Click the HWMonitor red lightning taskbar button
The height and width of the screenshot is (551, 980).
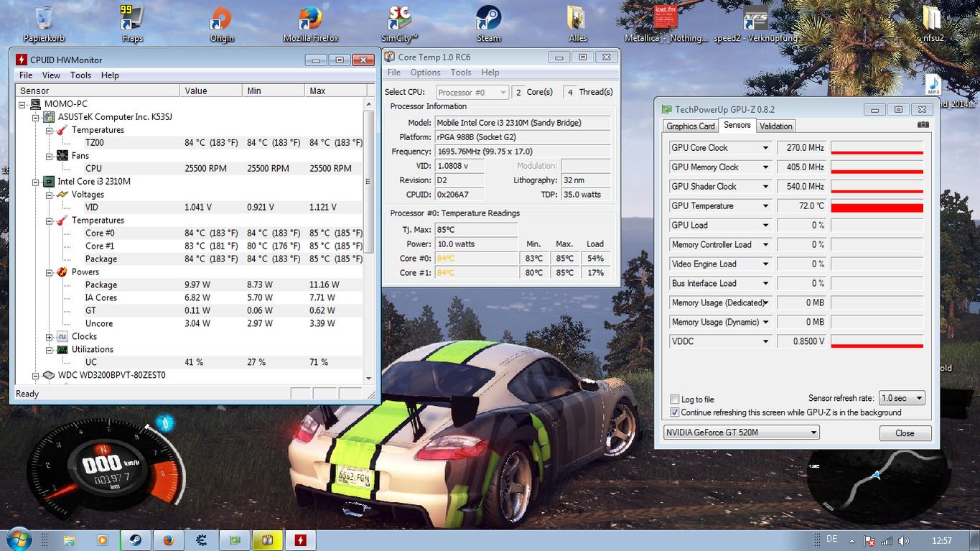pyautogui.click(x=301, y=540)
